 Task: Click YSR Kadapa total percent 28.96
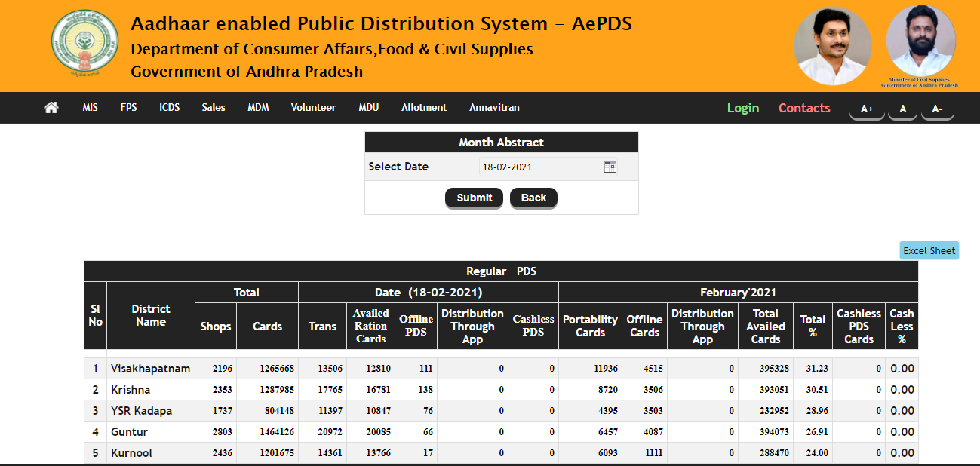(x=817, y=411)
